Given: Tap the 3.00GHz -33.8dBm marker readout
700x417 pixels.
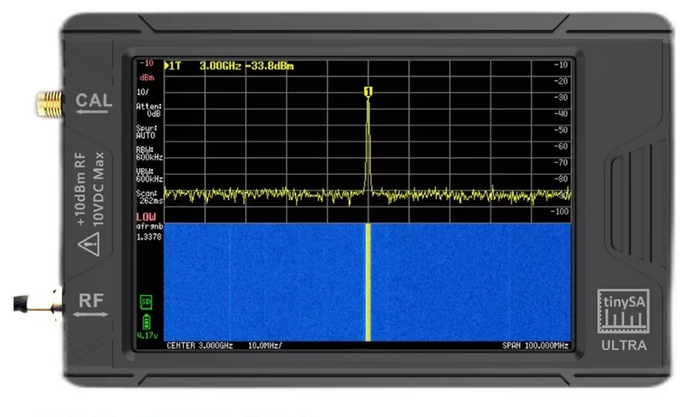Looking at the screenshot, I should click(x=245, y=66).
